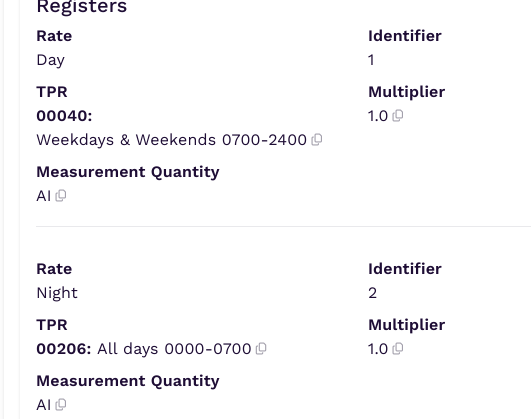This screenshot has height=419, width=531.
Task: Copy the All days 0000-0700 TPR text
Action: click(261, 349)
